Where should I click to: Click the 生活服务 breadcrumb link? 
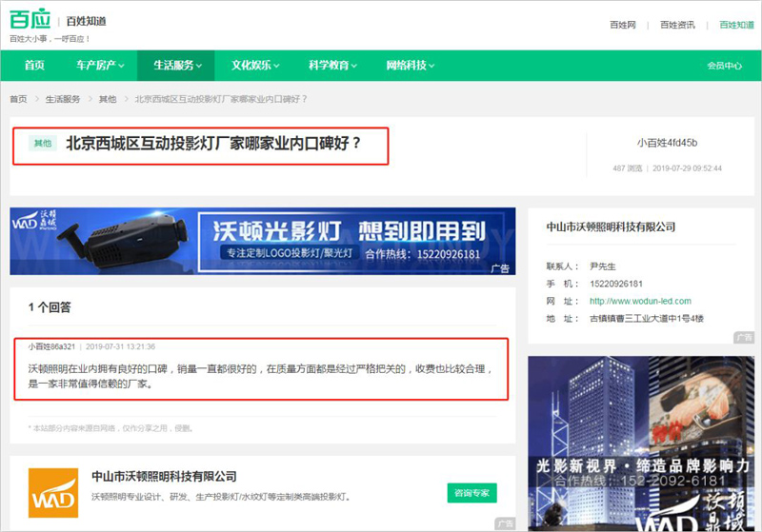[63, 99]
